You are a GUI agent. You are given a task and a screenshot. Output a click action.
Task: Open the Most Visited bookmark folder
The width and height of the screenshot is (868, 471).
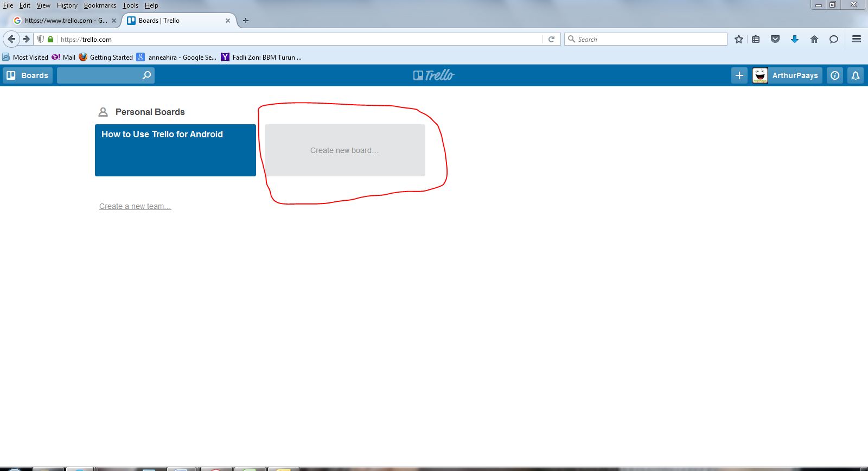click(x=25, y=57)
